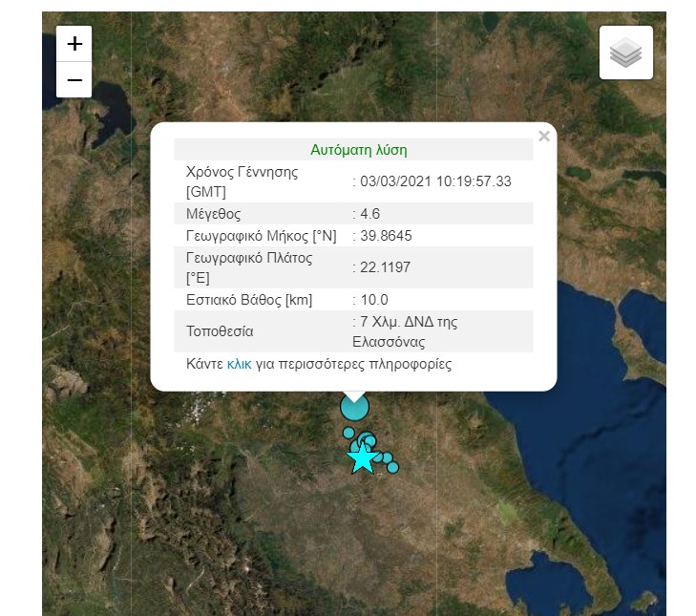Screen dimensions: 696x616
Task: Click the focal depth value 10.0
Action: pos(373,300)
